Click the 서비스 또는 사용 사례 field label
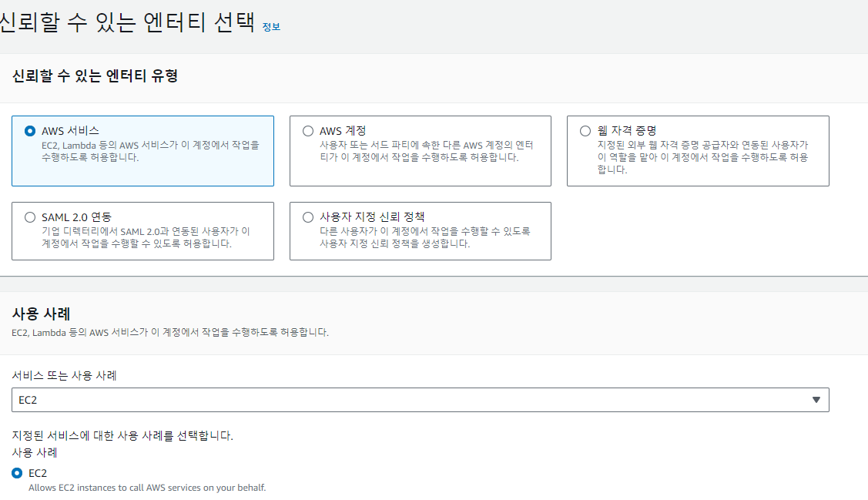The height and width of the screenshot is (500, 868). (x=64, y=375)
